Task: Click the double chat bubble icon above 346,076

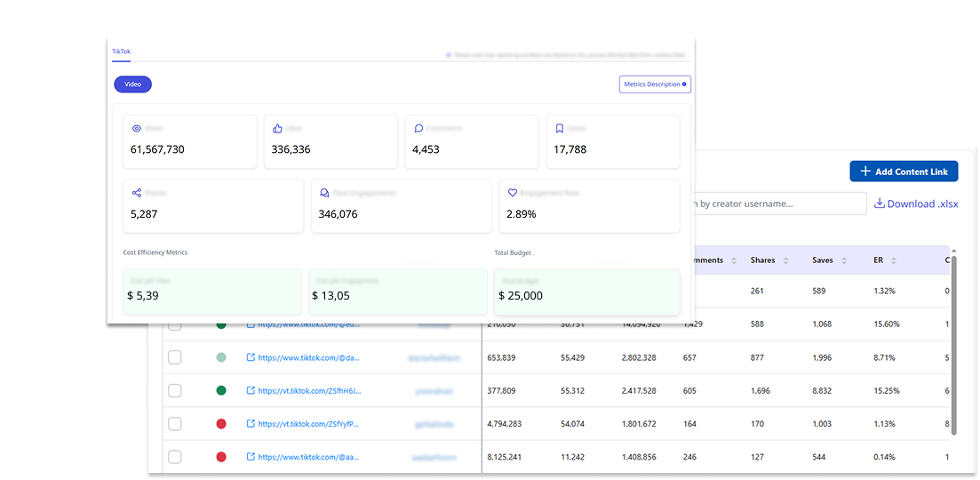Action: (x=324, y=193)
